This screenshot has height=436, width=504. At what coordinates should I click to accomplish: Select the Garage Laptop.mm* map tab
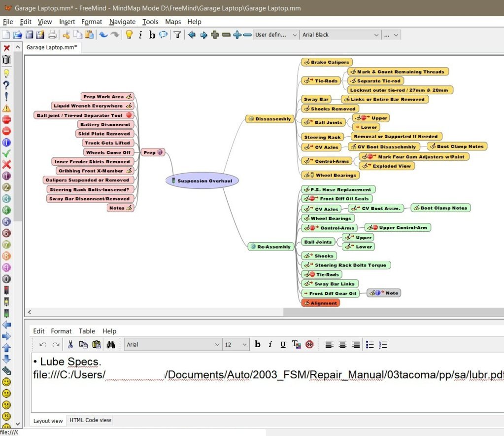coord(52,47)
